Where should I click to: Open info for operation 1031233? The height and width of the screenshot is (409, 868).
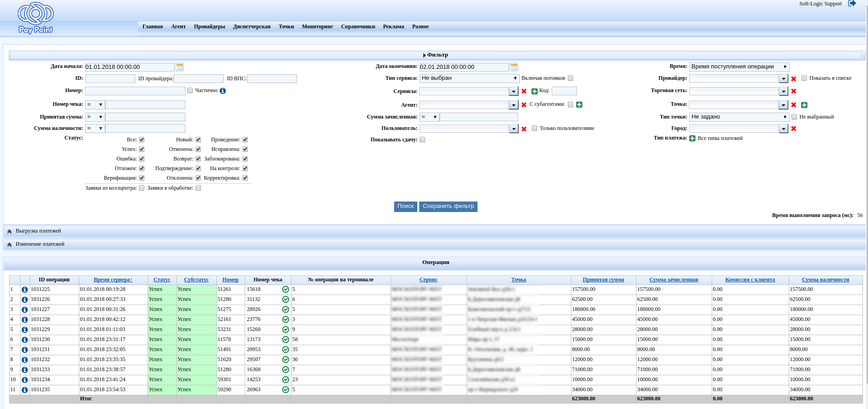tap(25, 370)
